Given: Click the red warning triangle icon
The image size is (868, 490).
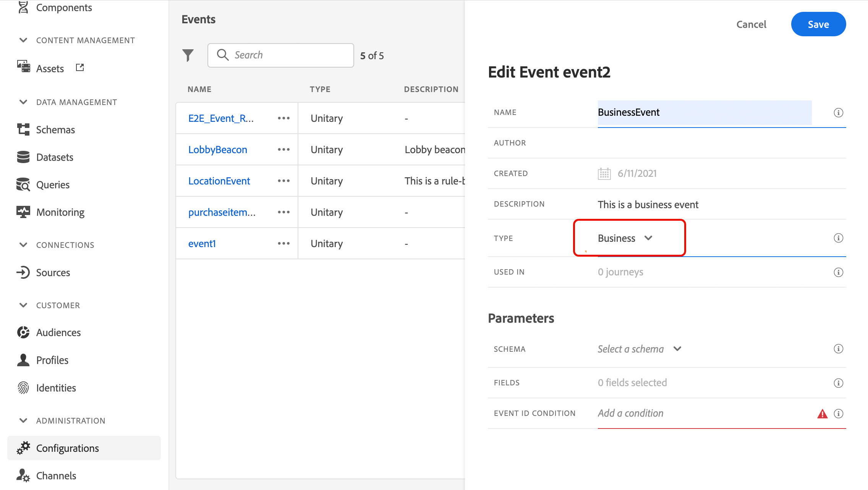Looking at the screenshot, I should pyautogui.click(x=822, y=414).
